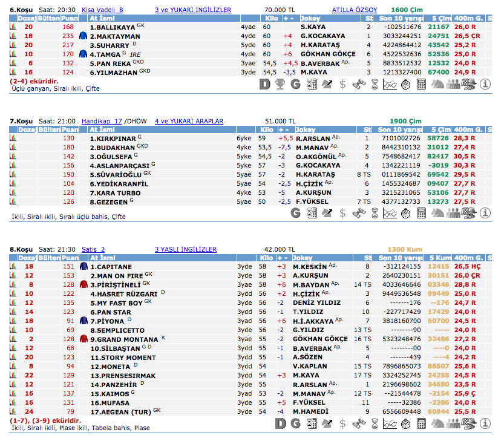This screenshot has height=441, width=504.
Task: Open the stopwatch icon under race 7
Action: click(407, 212)
